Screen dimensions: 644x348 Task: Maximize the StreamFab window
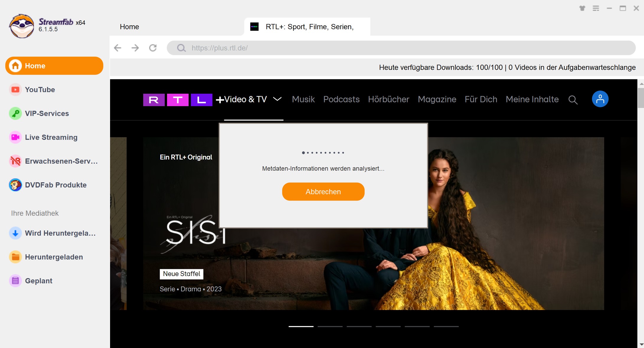(x=623, y=8)
